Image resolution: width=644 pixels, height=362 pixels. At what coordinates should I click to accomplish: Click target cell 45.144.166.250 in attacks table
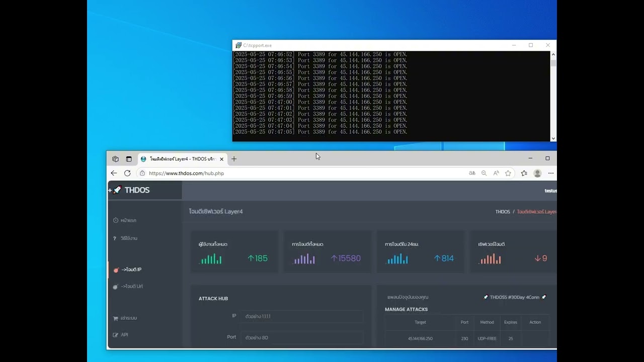420,339
